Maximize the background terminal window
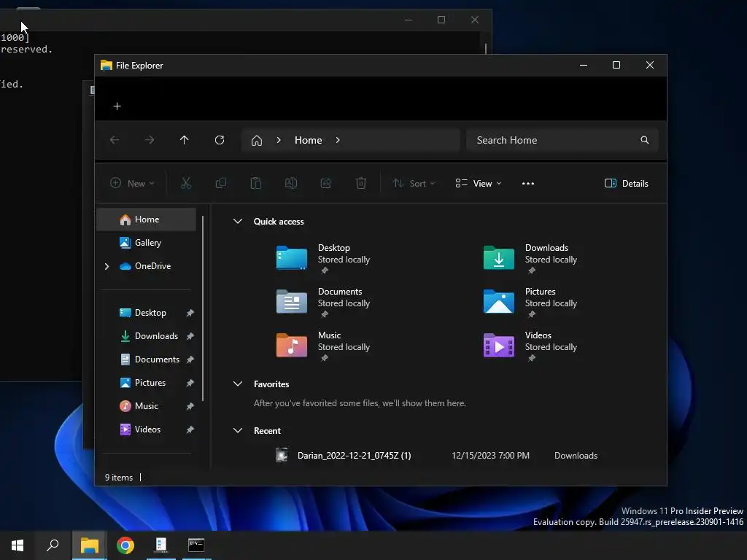The height and width of the screenshot is (560, 747). 441,20
